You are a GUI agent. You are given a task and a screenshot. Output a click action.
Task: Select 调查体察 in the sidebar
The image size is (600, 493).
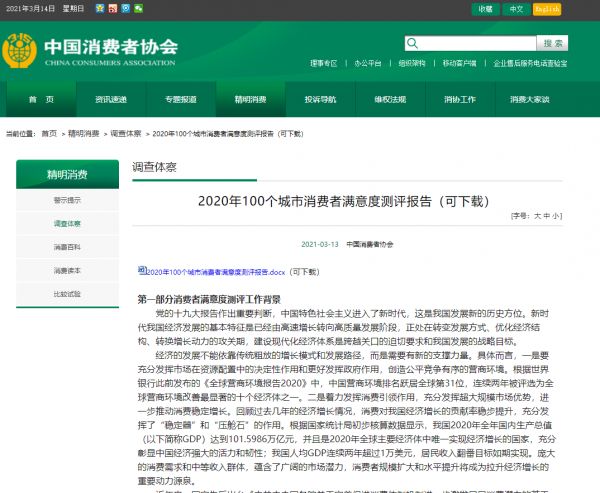pyautogui.click(x=67, y=224)
